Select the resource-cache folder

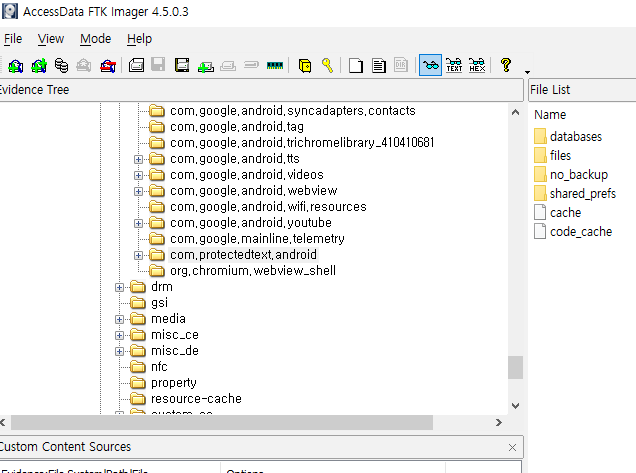click(x=196, y=399)
